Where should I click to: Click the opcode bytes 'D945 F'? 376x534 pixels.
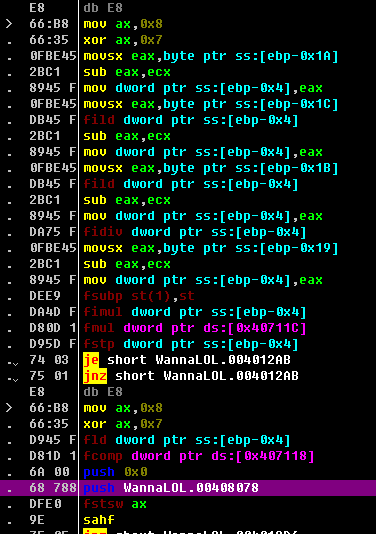(x=53, y=440)
